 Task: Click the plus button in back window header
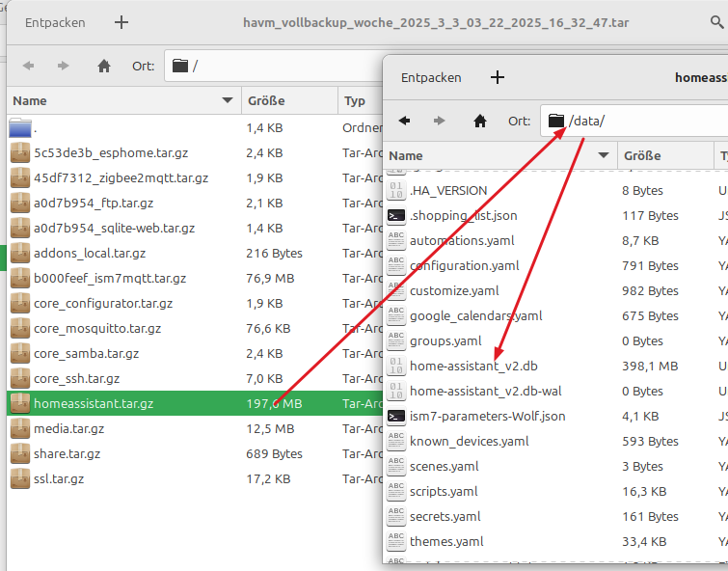tap(121, 22)
